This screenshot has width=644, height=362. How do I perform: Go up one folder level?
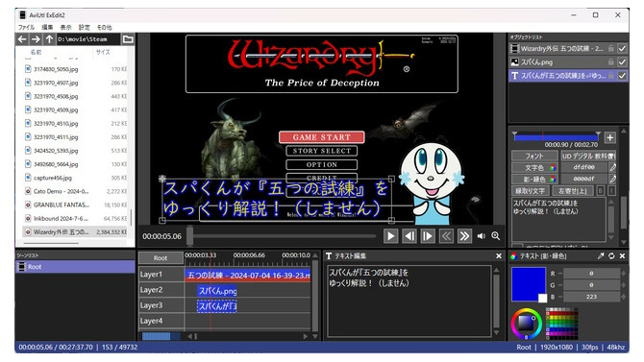tap(49, 39)
